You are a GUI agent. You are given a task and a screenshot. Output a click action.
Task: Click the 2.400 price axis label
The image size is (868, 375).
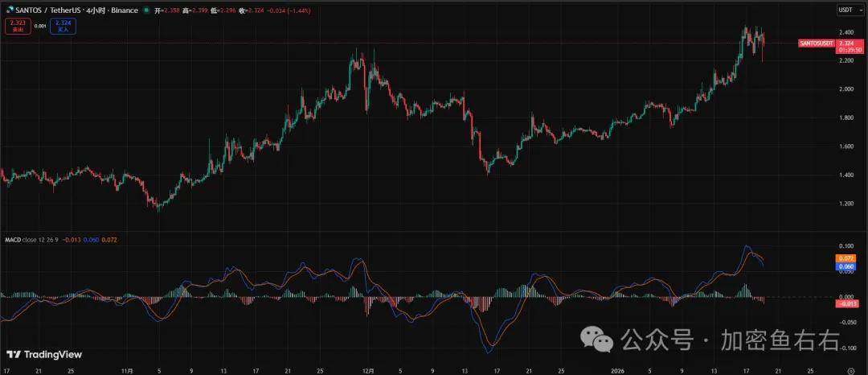click(847, 31)
